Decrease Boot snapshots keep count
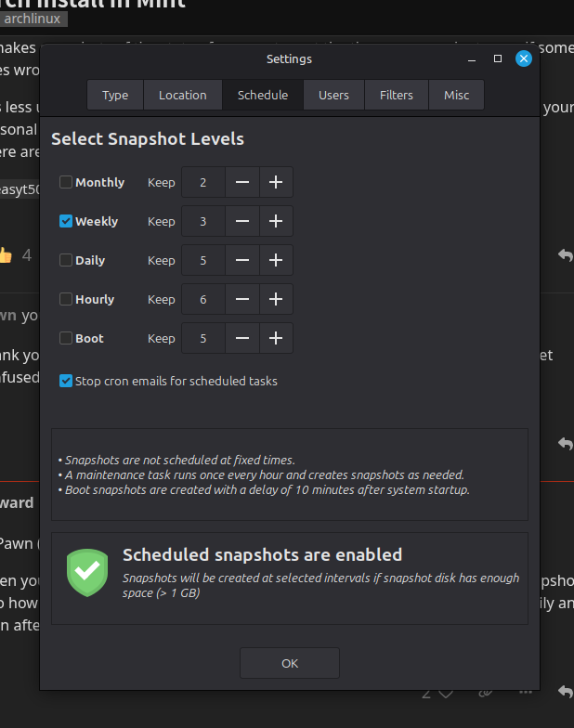The height and width of the screenshot is (728, 574). [x=241, y=339]
